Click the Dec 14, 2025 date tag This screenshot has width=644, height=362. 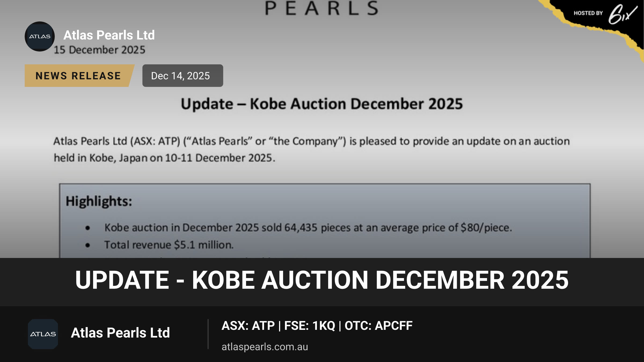point(183,76)
